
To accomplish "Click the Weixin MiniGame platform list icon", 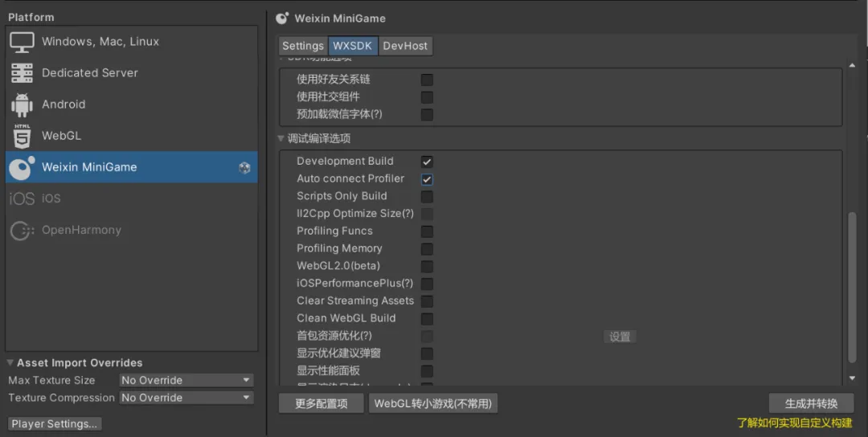I will (23, 168).
